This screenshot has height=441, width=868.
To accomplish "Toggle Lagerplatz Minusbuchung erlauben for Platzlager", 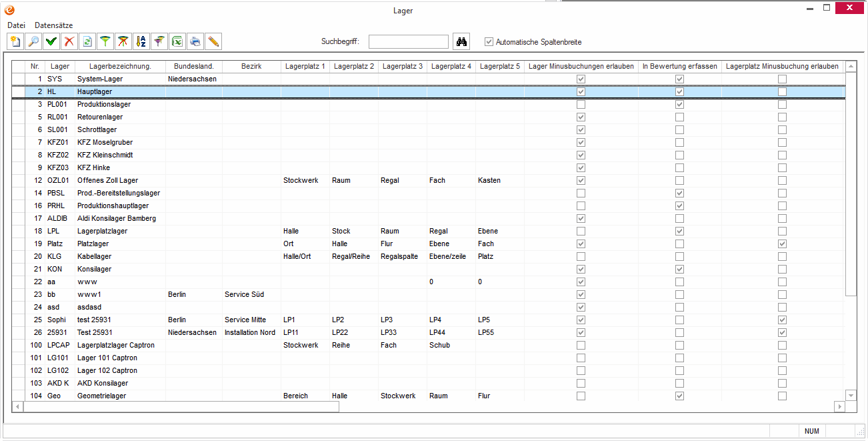I will coord(782,244).
